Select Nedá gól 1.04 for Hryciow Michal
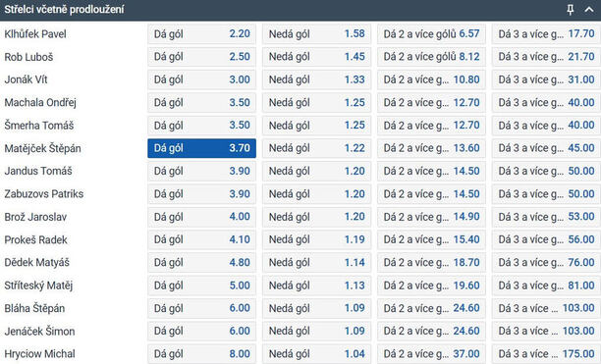The width and height of the screenshot is (601, 364). coord(316,353)
